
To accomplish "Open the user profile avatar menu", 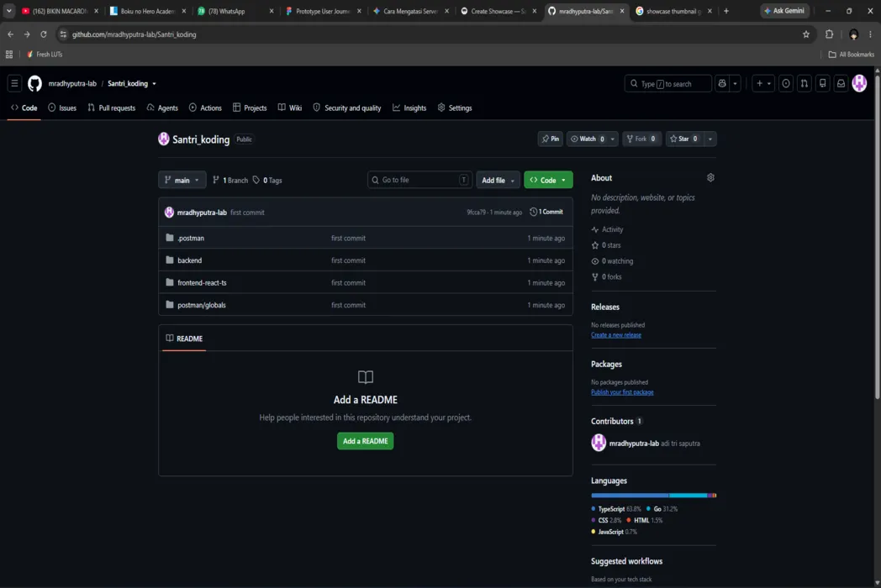I will [x=859, y=84].
